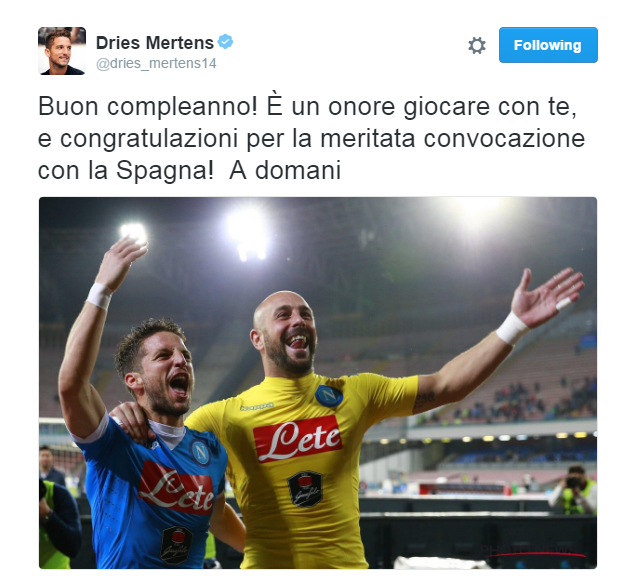This screenshot has width=635, height=576.
Task: Open the @dries_mertens14 handle link
Action: coord(156,64)
